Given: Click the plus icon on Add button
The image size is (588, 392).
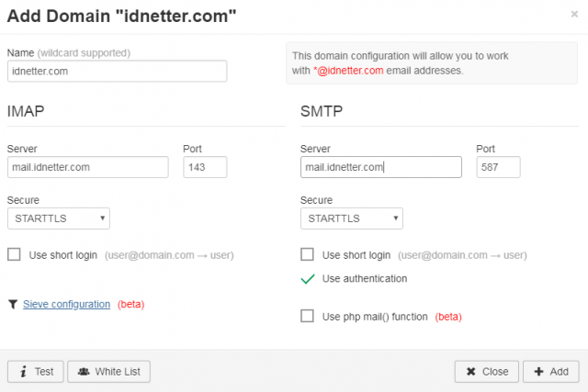Looking at the screenshot, I should [539, 372].
